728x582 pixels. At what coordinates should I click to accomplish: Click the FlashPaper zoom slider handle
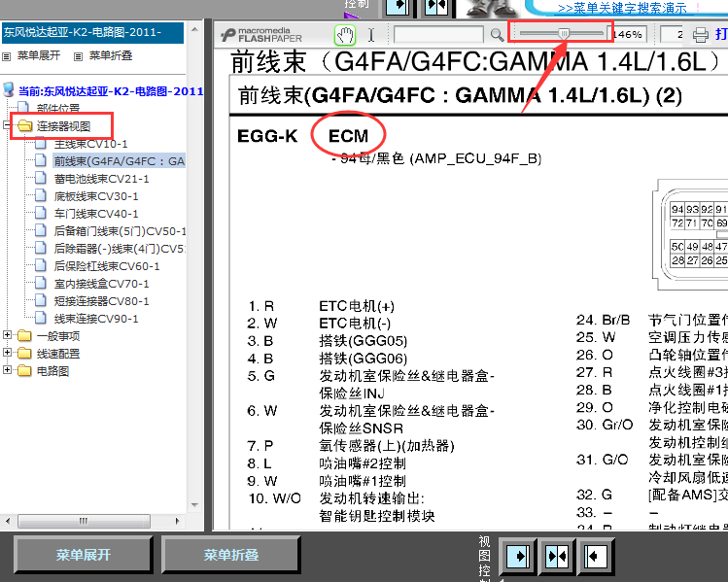point(564,33)
